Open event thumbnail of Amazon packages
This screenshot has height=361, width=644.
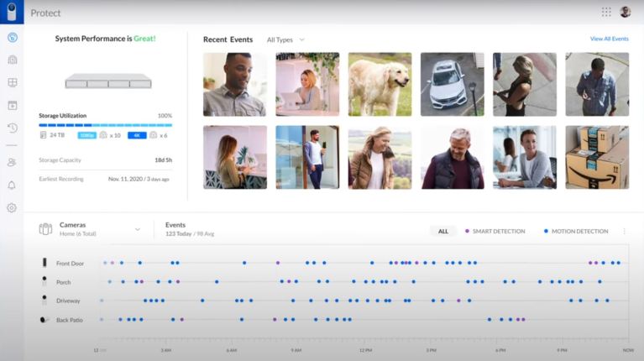(x=597, y=157)
